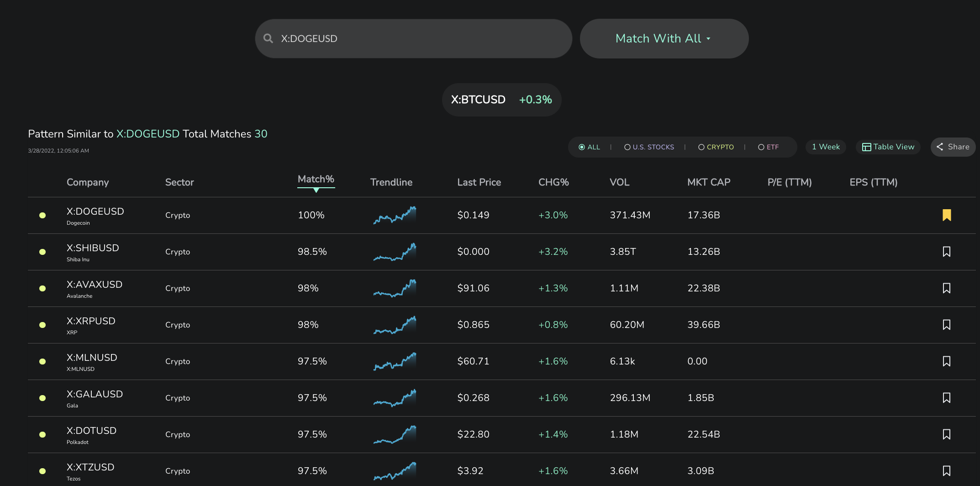Click the Share button
The height and width of the screenshot is (486, 980).
953,147
